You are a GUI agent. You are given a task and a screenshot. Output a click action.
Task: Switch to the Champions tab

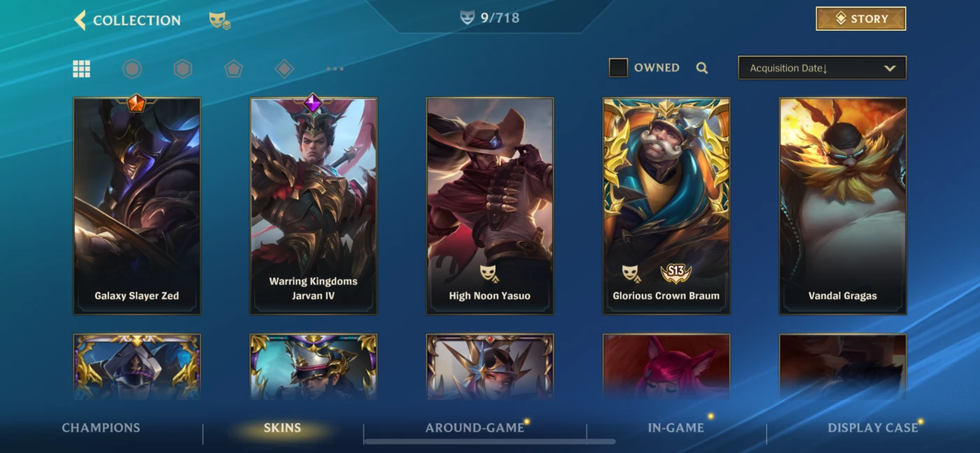[x=101, y=428]
